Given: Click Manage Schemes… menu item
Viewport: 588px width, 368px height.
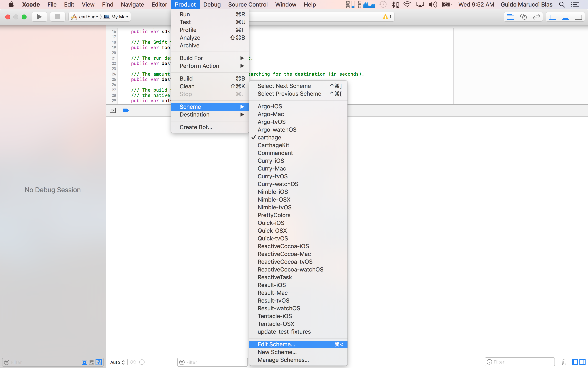Looking at the screenshot, I should pyautogui.click(x=298, y=360).
